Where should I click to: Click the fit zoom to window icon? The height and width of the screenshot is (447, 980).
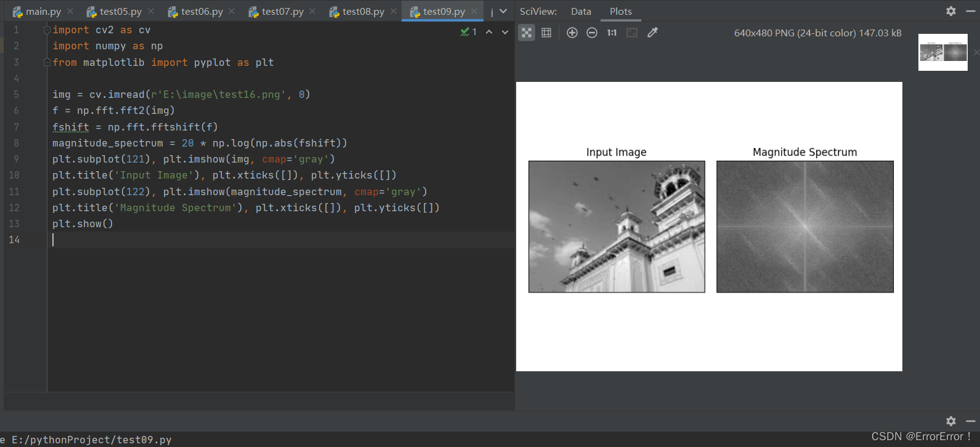(x=632, y=33)
